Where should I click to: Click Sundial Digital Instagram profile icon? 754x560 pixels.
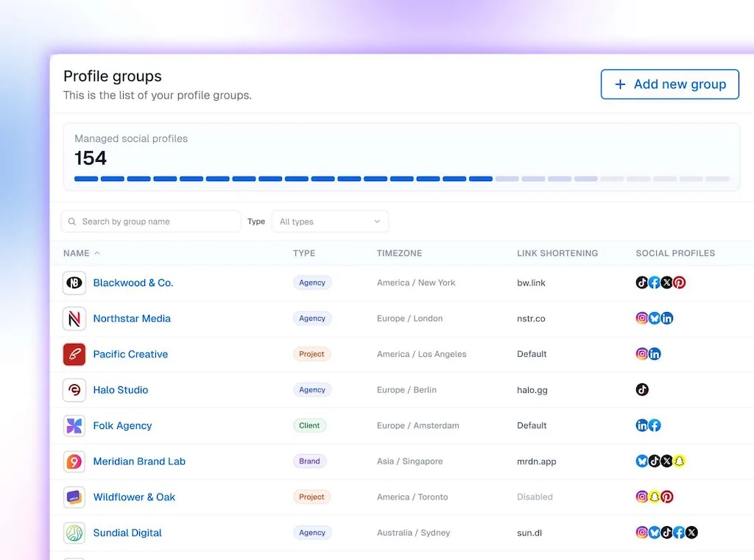point(642,532)
